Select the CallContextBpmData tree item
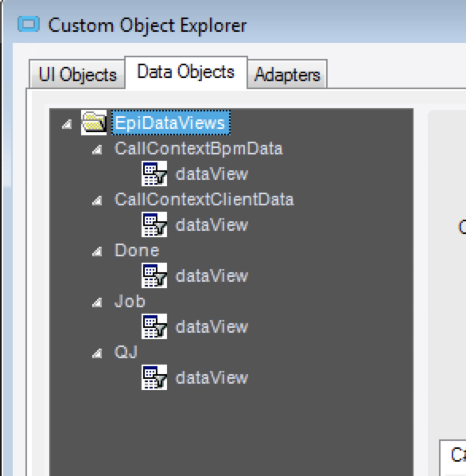Image resolution: width=466 pixels, height=476 pixels. point(199,149)
